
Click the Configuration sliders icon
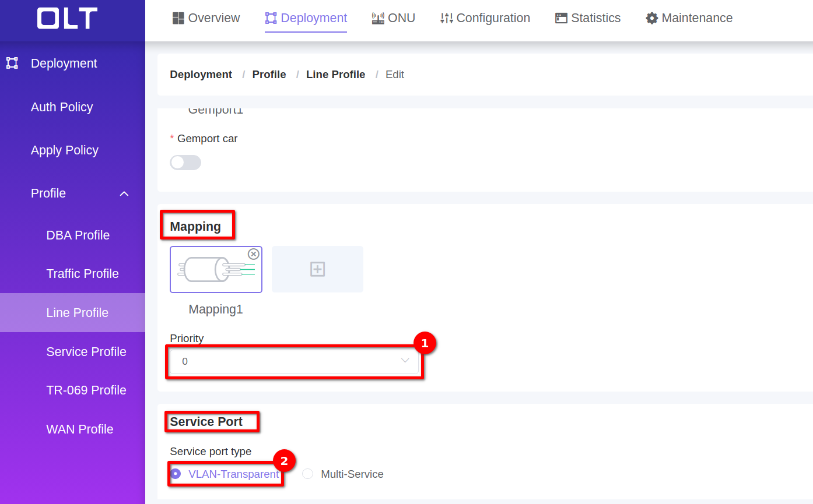tap(446, 18)
